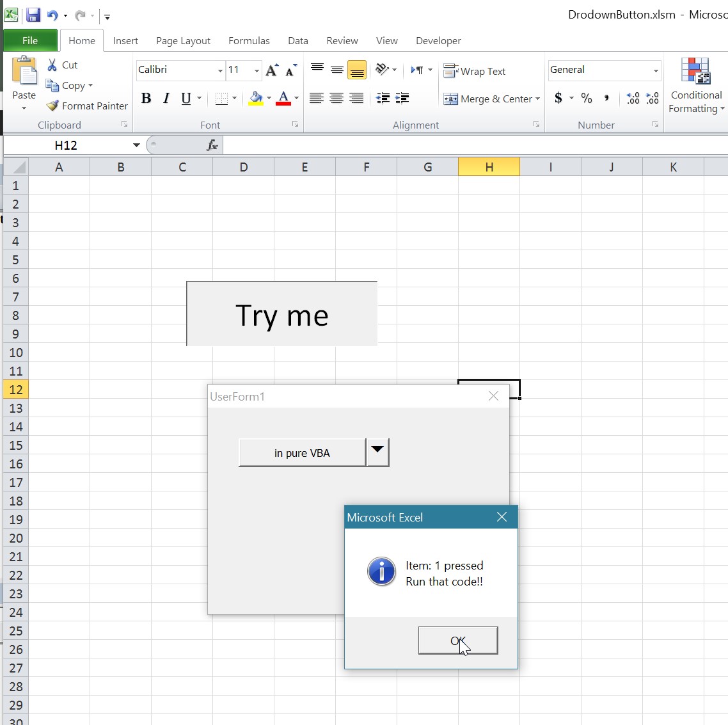
Task: Open the Page Layout tab
Action: click(183, 40)
